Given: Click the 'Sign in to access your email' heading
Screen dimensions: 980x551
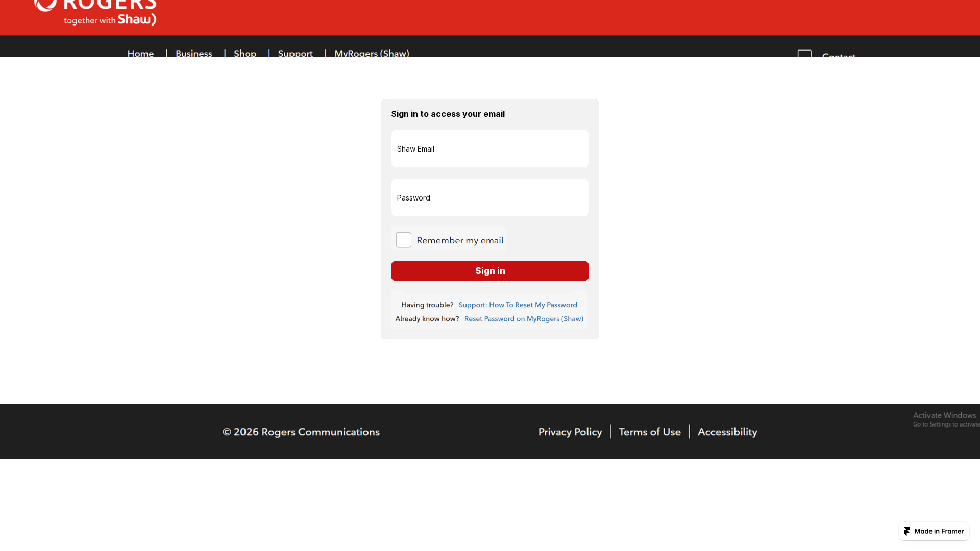Looking at the screenshot, I should tap(448, 114).
